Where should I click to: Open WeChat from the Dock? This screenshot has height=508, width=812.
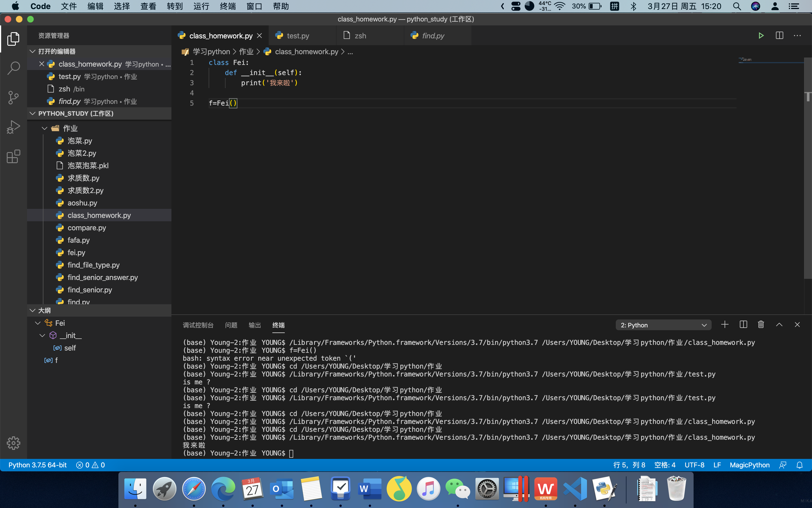pos(458,489)
